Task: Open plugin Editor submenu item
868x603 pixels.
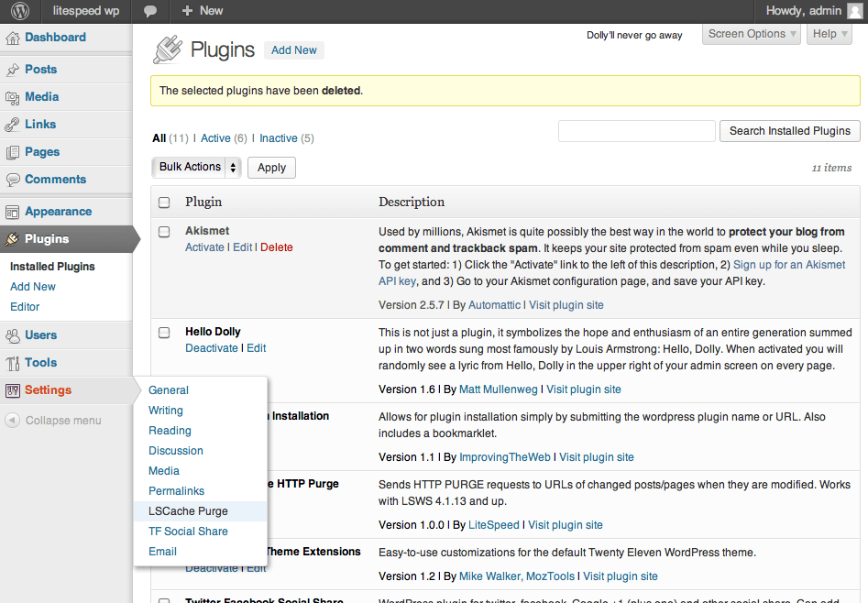Action: tap(25, 307)
